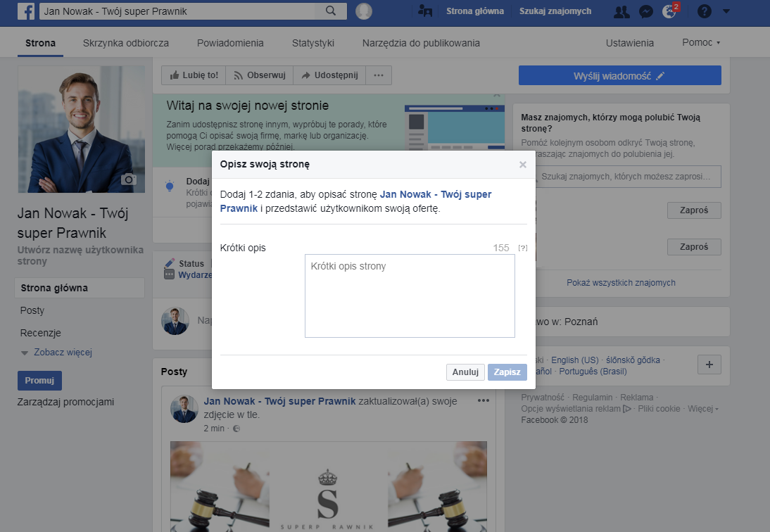Open Zarządzaj promocjami link

(65, 402)
